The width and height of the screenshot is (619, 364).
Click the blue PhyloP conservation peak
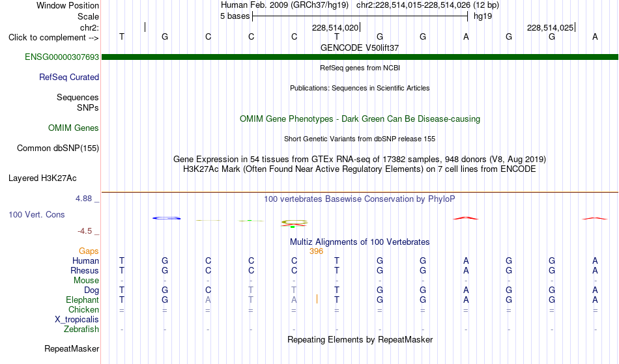pos(167,218)
